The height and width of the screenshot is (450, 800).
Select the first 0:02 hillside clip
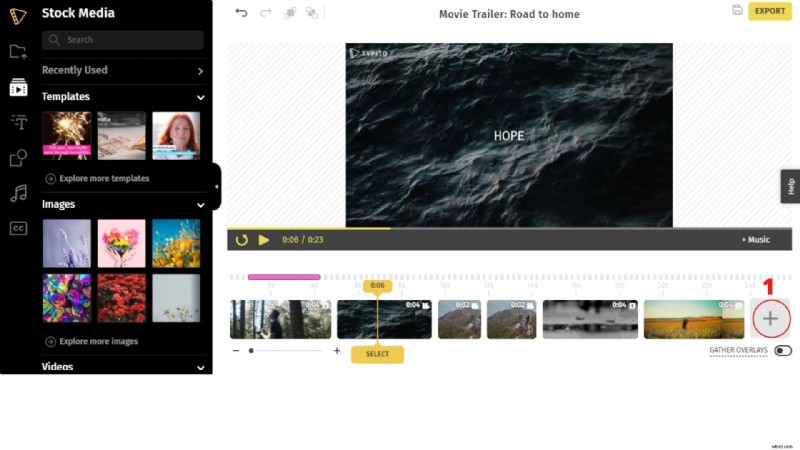pyautogui.click(x=459, y=319)
